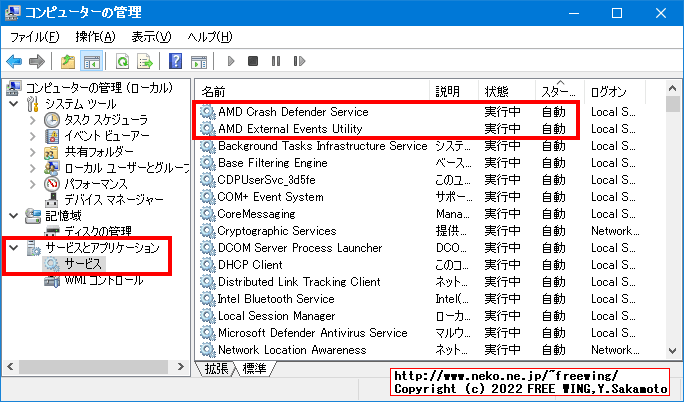Sort by the スター... startup type column header
The width and height of the screenshot is (684, 402).
click(x=560, y=92)
